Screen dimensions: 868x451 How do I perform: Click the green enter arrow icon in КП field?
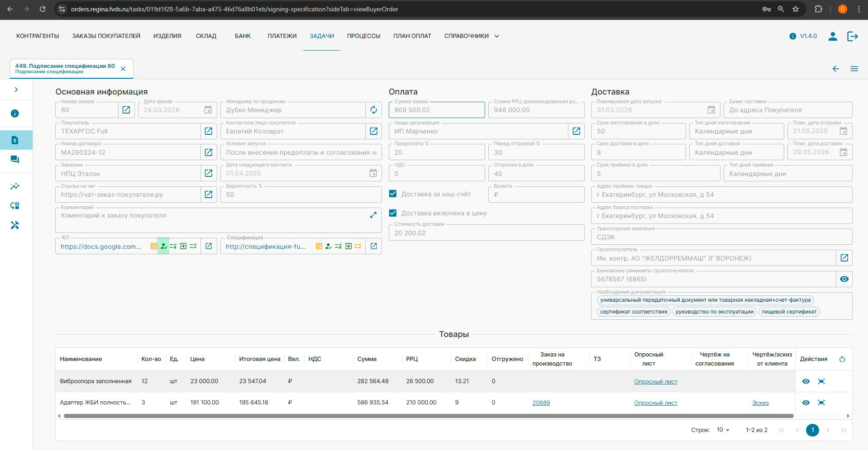coord(183,246)
